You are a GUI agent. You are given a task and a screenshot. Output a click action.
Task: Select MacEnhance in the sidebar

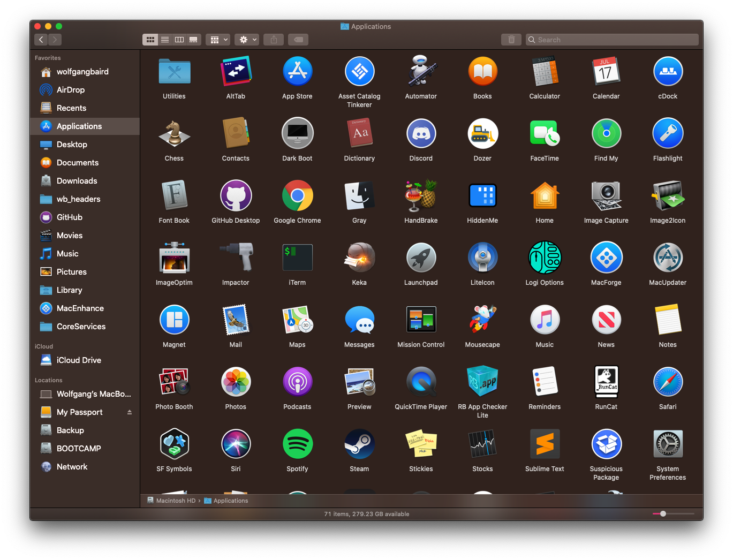[85, 308]
